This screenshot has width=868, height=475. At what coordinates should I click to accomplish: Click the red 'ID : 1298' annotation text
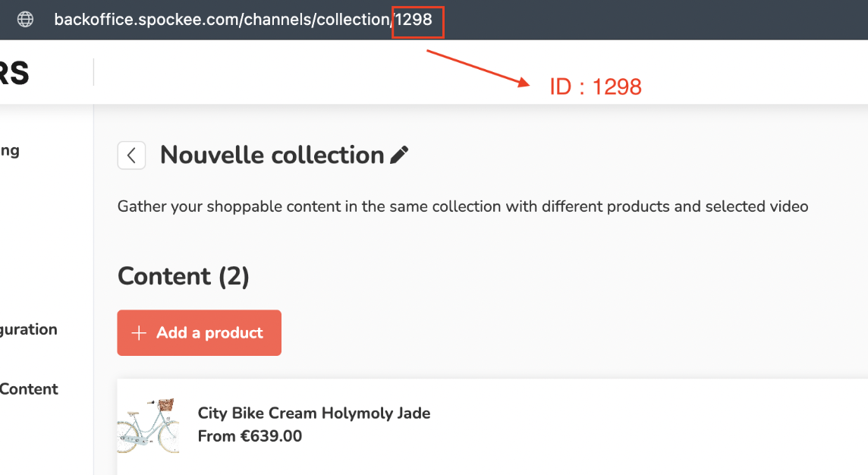[596, 87]
